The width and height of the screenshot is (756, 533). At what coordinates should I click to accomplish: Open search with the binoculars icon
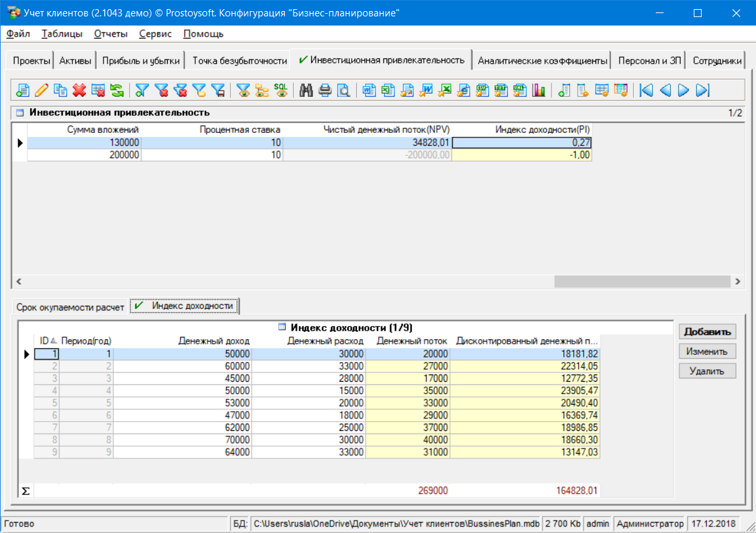(x=306, y=90)
